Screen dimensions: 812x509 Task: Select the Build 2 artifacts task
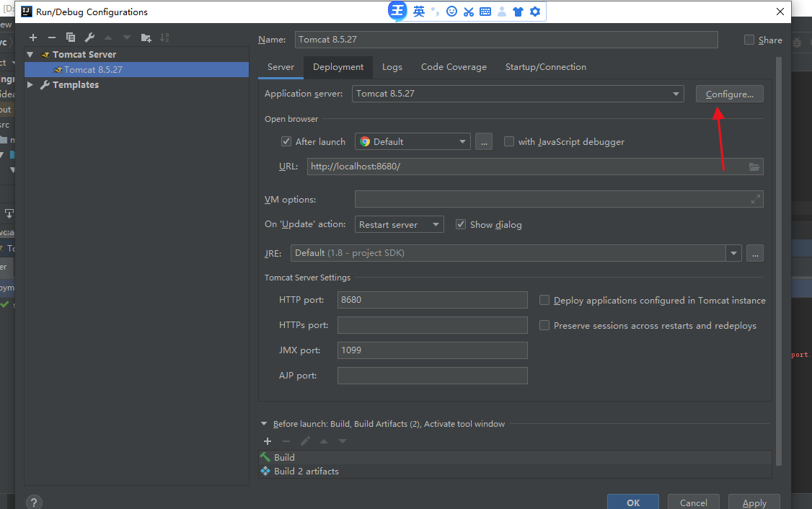[516, 472]
